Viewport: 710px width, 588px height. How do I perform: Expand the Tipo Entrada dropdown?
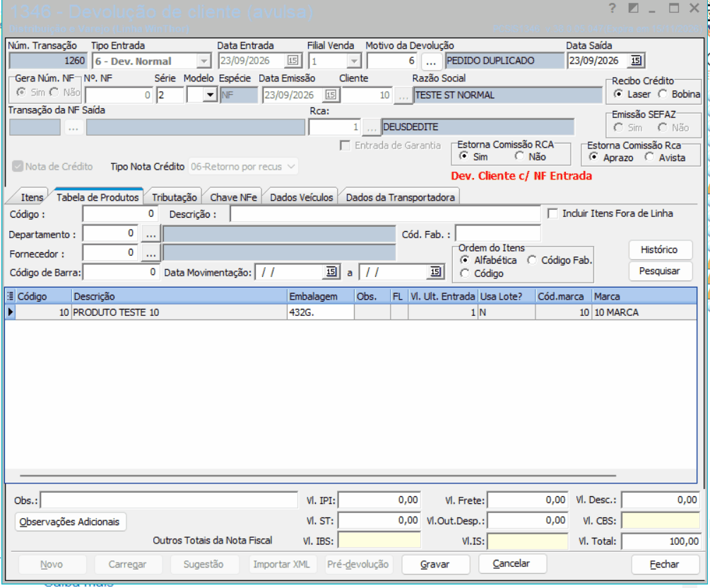(203, 61)
